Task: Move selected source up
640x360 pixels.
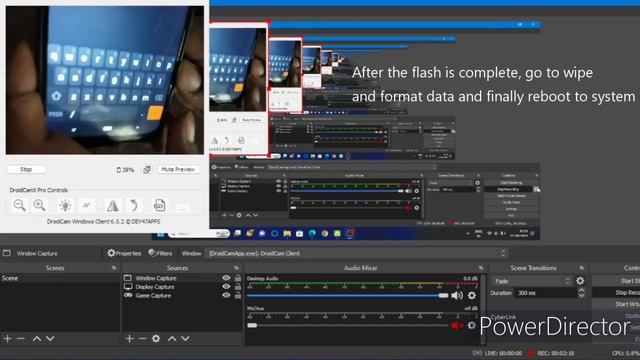Action: click(x=172, y=338)
